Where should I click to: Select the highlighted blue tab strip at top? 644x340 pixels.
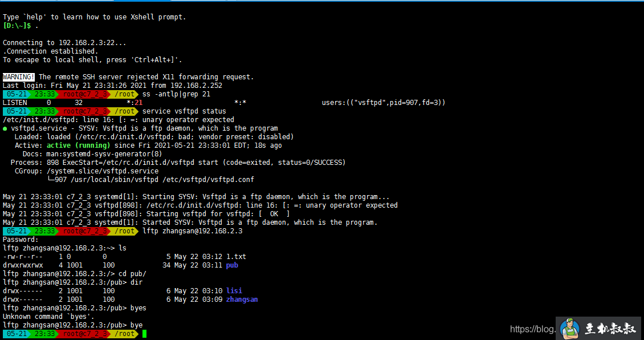(142, 1)
